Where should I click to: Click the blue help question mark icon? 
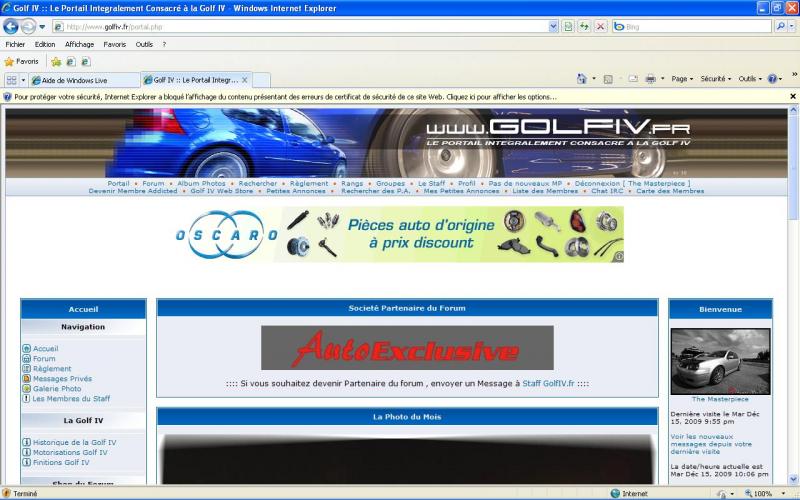(x=772, y=79)
